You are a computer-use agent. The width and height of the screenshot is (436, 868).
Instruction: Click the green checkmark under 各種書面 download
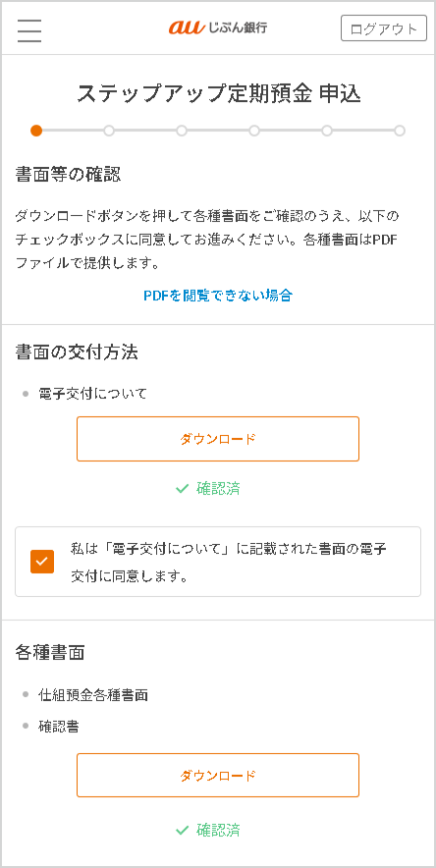tap(182, 831)
